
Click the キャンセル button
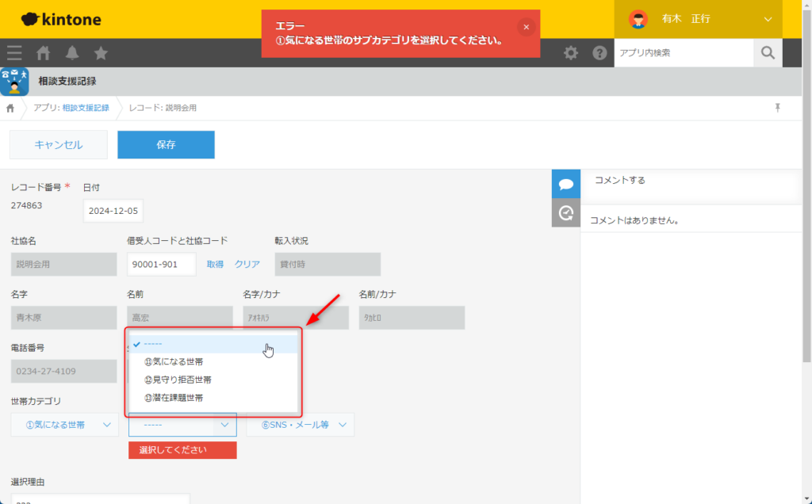coord(58,145)
